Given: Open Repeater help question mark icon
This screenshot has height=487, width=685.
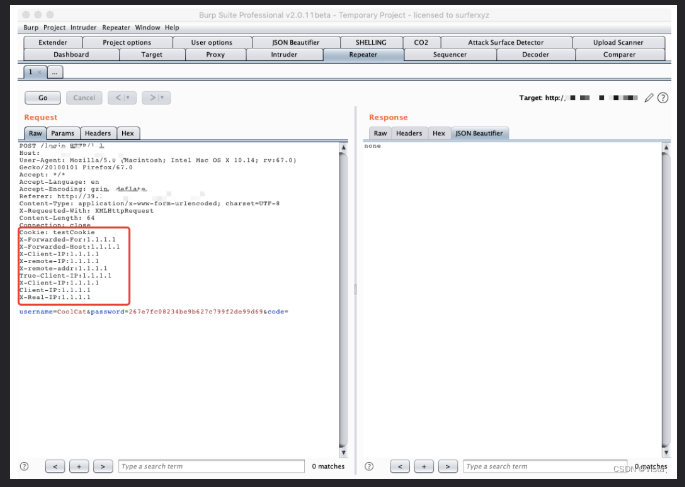Looking at the screenshot, I should [x=663, y=98].
